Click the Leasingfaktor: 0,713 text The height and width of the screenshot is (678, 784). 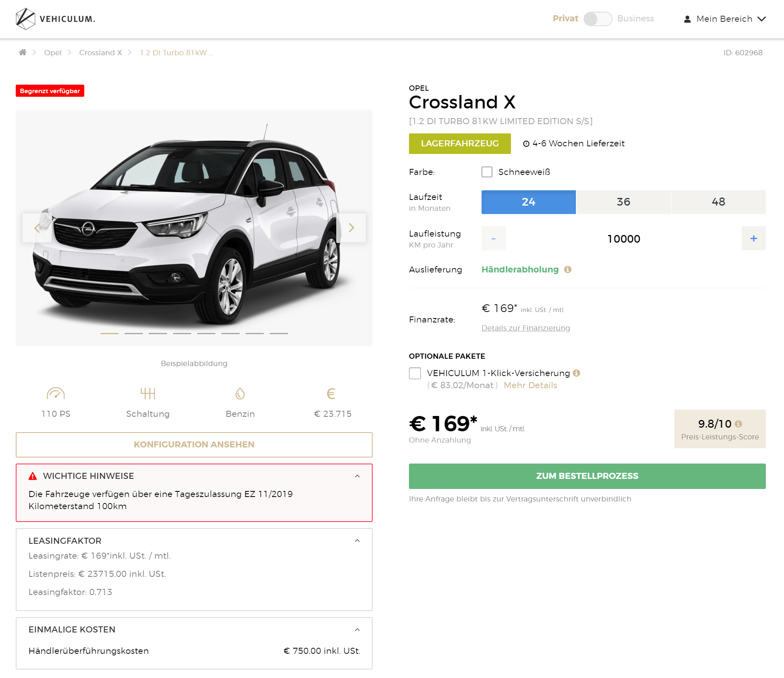tap(71, 592)
